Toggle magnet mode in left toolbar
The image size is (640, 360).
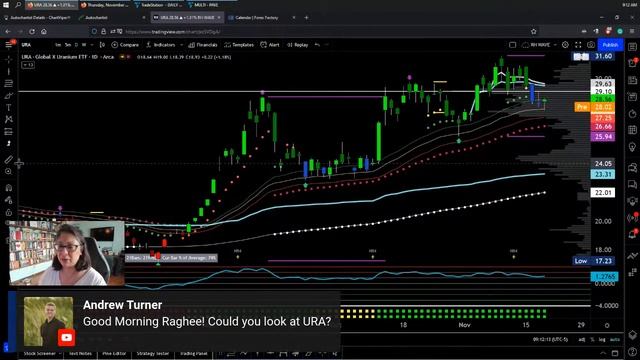tap(9, 188)
